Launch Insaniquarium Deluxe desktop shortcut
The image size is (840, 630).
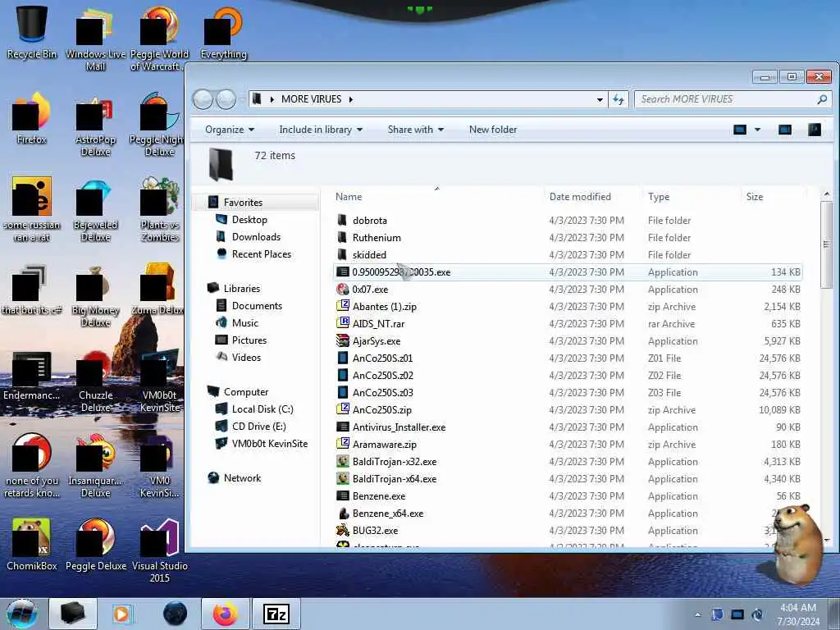[x=95, y=466]
